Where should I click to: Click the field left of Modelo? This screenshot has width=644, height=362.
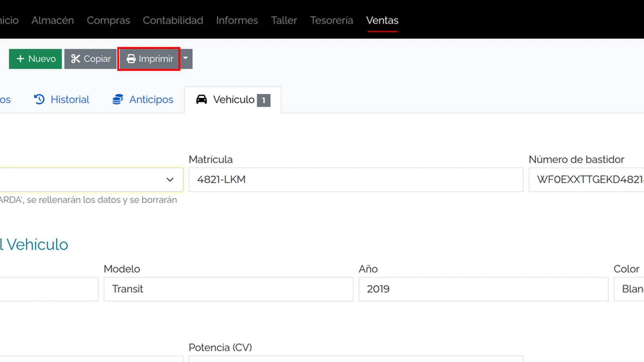click(x=49, y=289)
